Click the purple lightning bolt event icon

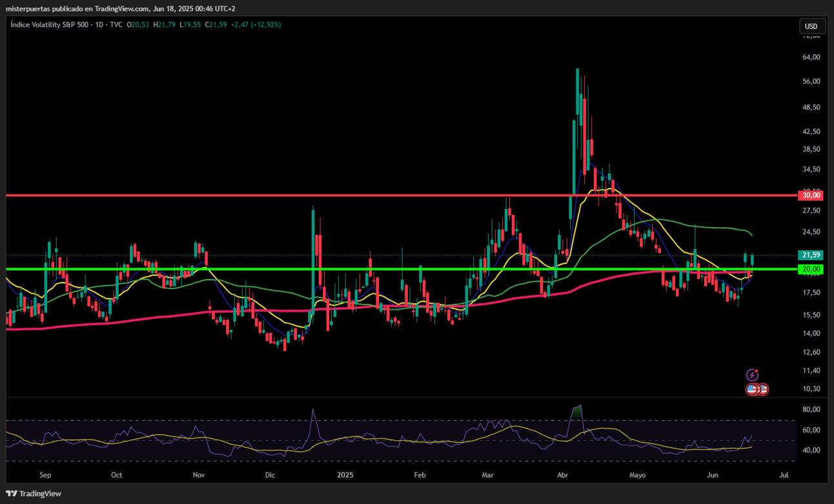coord(753,374)
